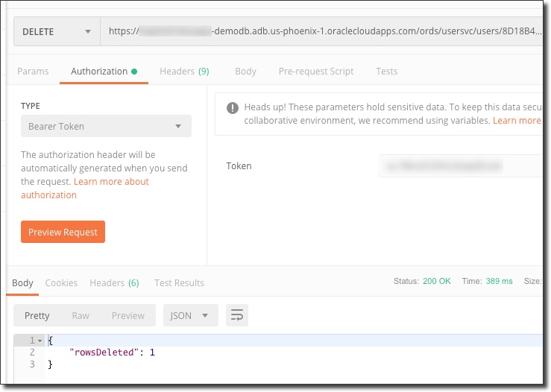This screenshot has height=392, width=551.
Task: Expand the Bearer Token type dropdown
Action: [x=105, y=126]
